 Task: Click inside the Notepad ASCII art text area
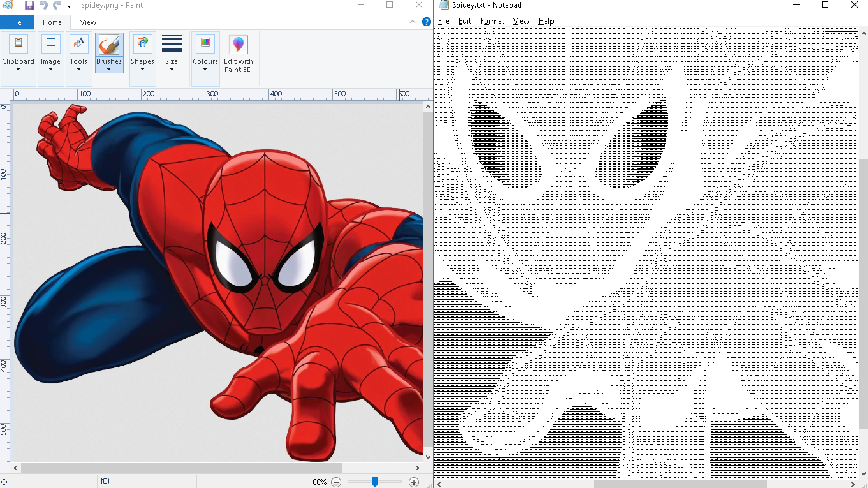(x=646, y=253)
